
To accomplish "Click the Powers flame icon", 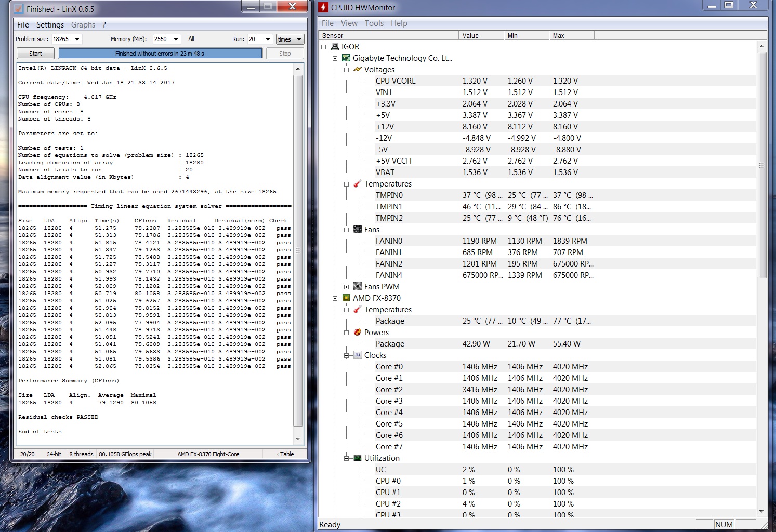I will point(358,332).
